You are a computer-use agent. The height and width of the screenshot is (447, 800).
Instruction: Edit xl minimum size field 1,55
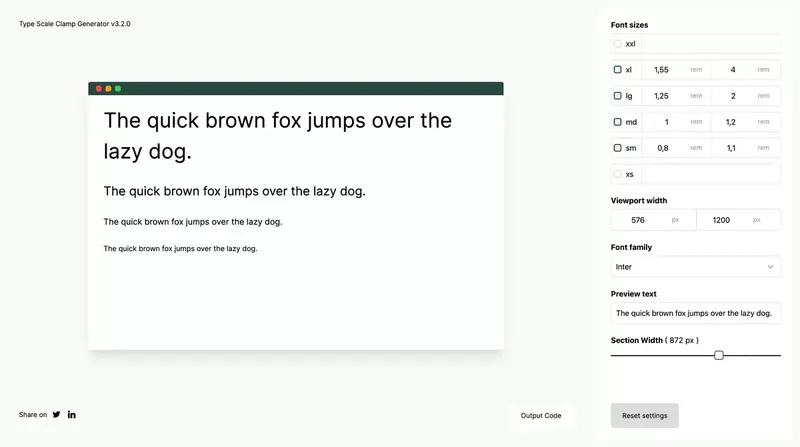click(676, 69)
